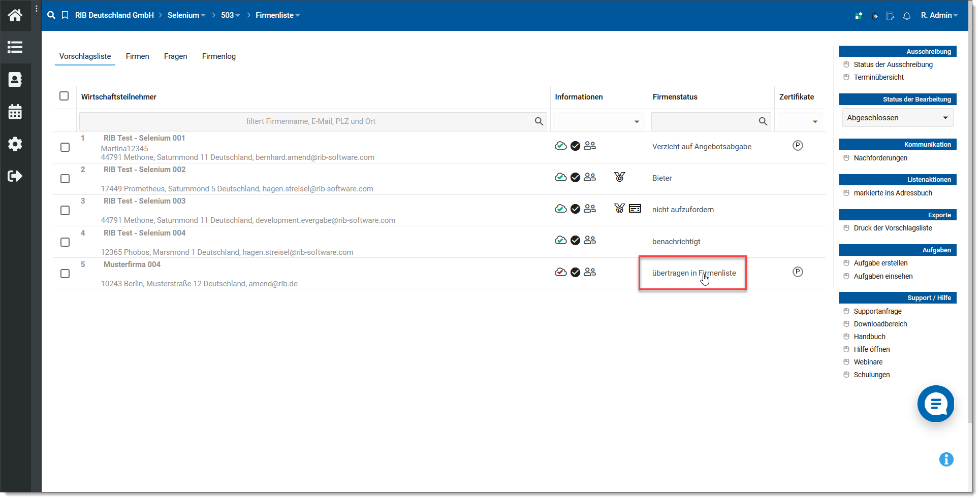Open the notification bell in header
Screen dimensions: 980x500
(906, 16)
